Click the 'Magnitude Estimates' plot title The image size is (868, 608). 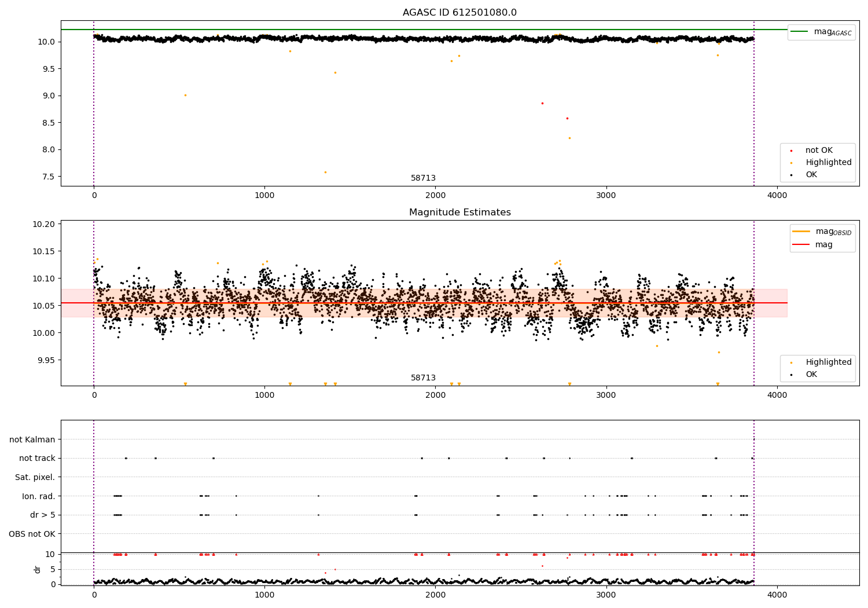(x=459, y=213)
